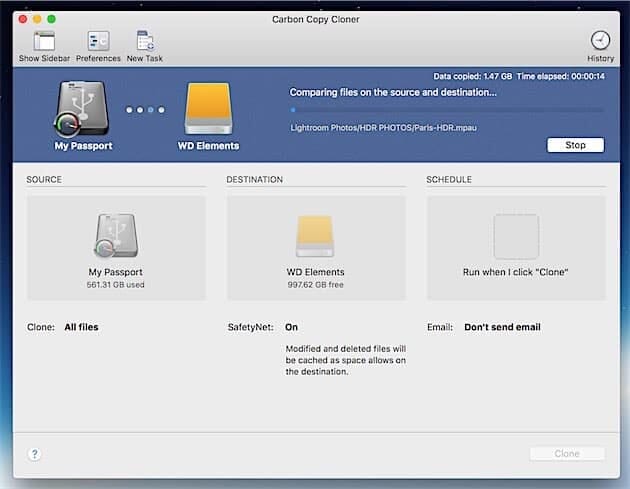Click 'Run when I click "Clone"' label

[x=515, y=272]
